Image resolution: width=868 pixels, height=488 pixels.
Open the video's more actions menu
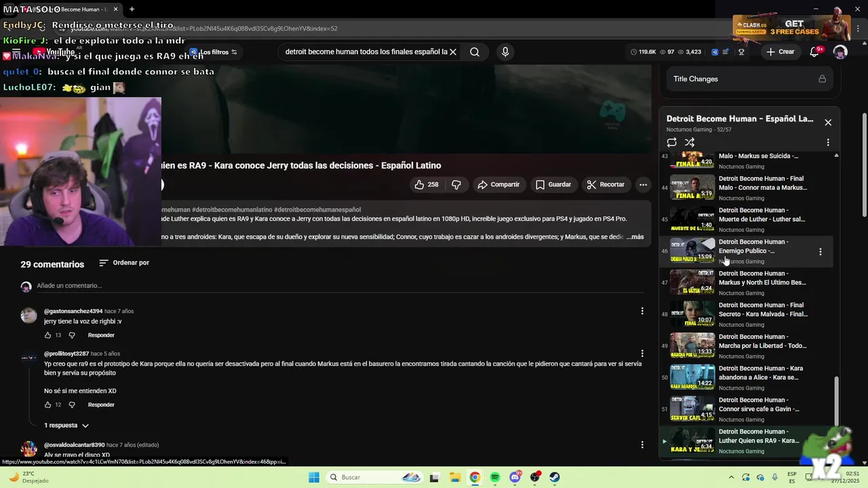click(x=643, y=184)
